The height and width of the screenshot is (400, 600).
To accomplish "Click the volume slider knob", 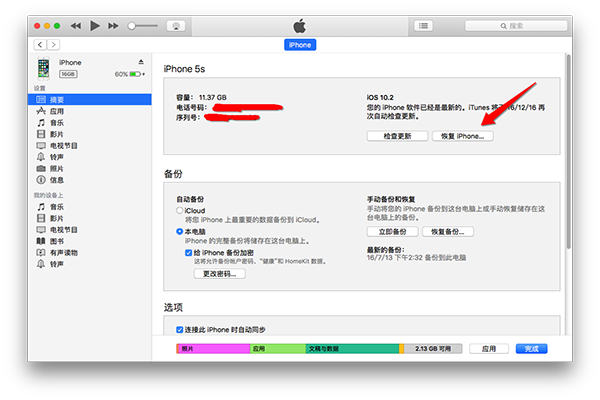I will point(132,26).
